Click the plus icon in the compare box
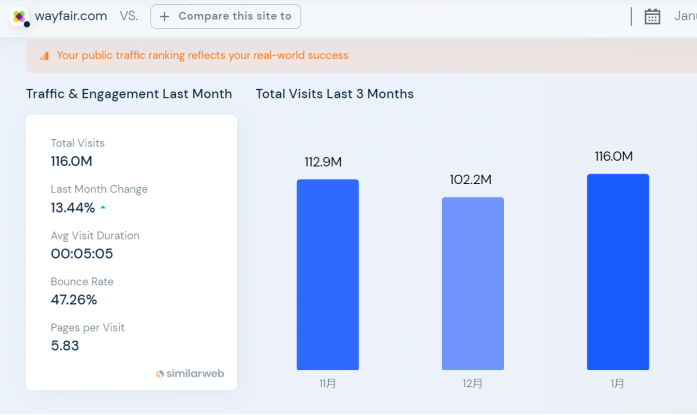 pos(165,17)
